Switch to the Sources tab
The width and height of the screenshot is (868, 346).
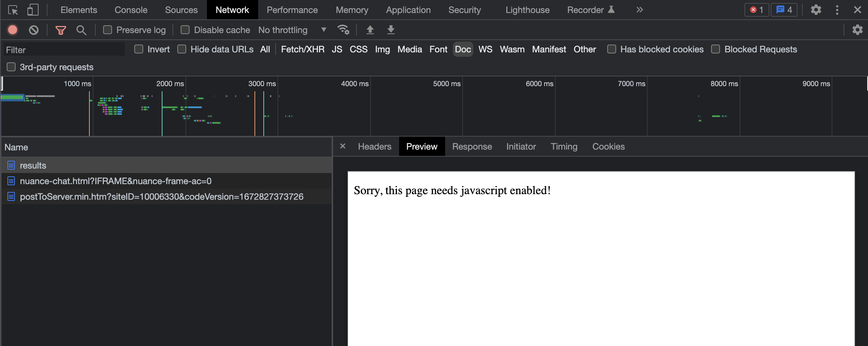[x=181, y=10]
